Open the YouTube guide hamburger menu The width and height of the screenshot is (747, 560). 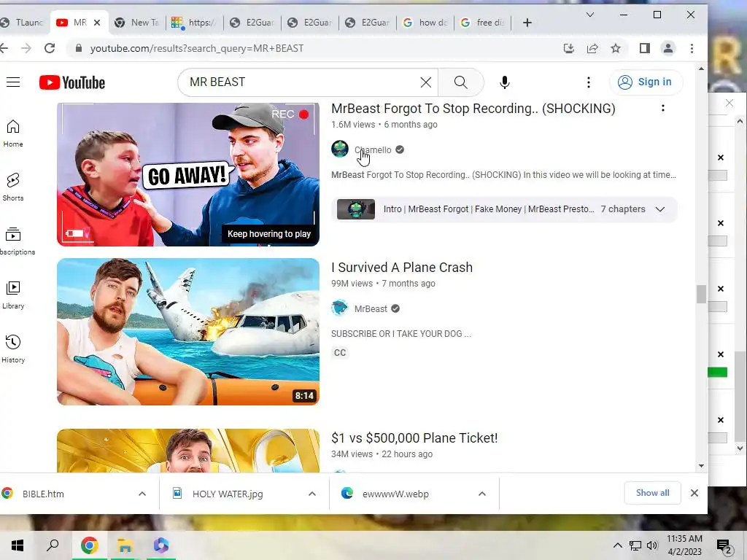click(13, 82)
